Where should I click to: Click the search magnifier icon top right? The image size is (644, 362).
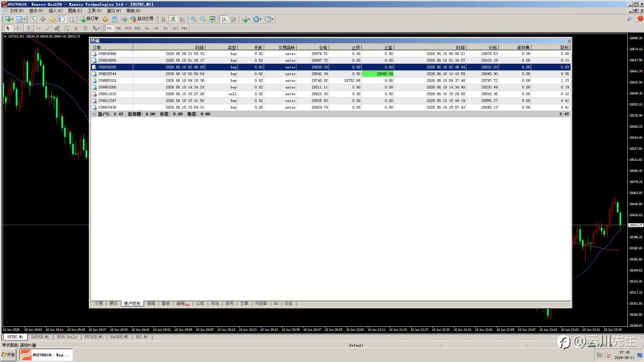(x=629, y=19)
